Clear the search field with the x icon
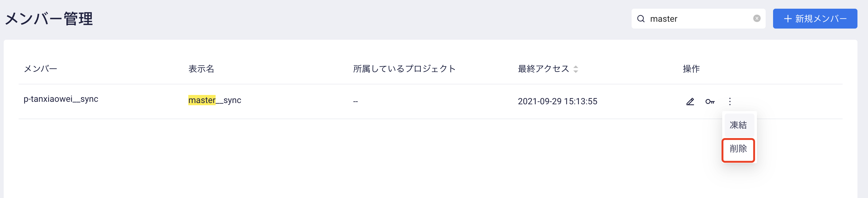This screenshot has height=198, width=868. tap(757, 19)
